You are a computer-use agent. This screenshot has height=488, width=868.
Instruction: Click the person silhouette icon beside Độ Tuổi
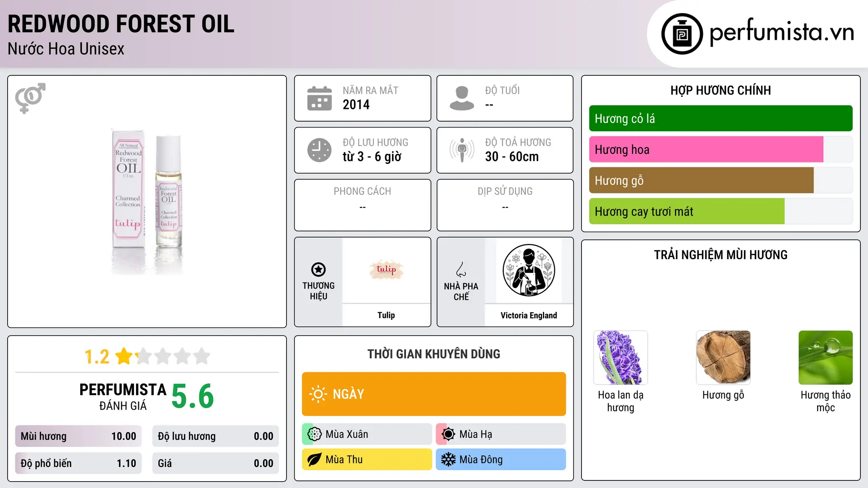click(462, 98)
